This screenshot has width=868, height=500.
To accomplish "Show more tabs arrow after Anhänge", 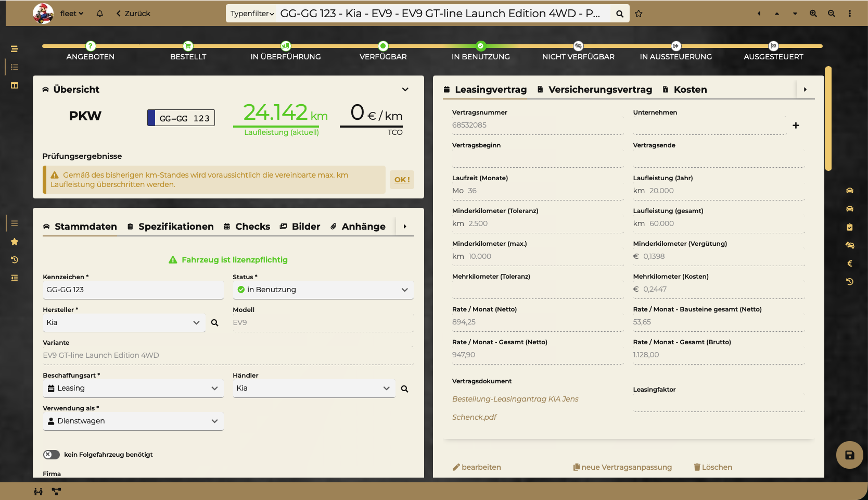I will coord(405,227).
